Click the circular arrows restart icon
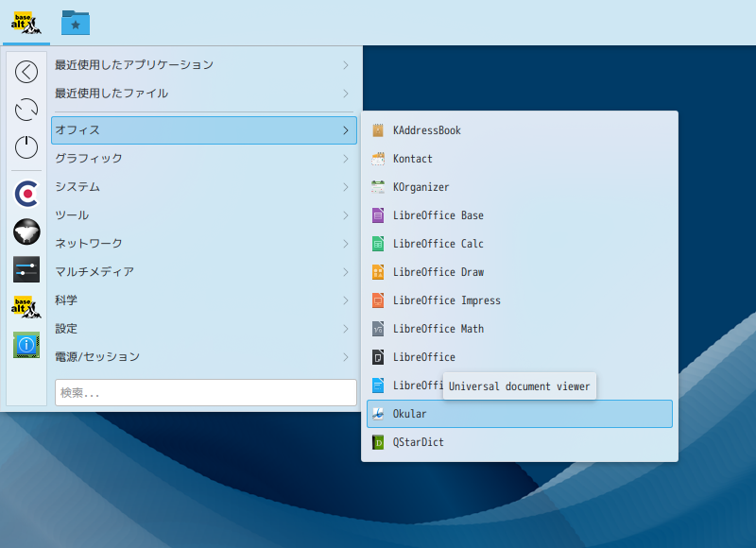 [26, 110]
